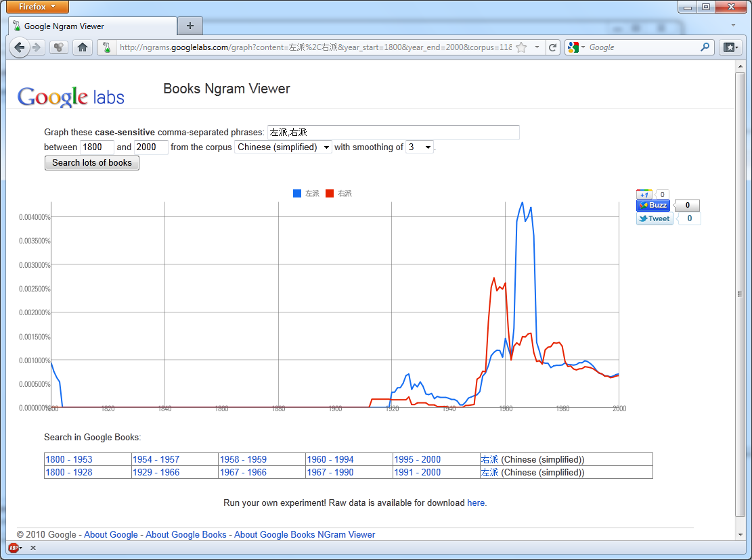This screenshot has width=752, height=560.
Task: Click the Books Ngram Viewer heading
Action: coord(226,89)
